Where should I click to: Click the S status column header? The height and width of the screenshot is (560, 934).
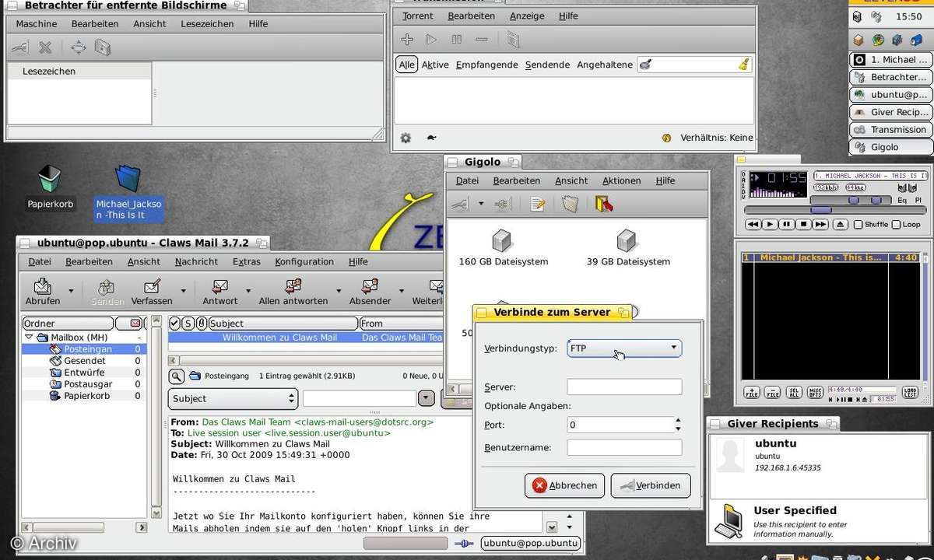click(188, 323)
